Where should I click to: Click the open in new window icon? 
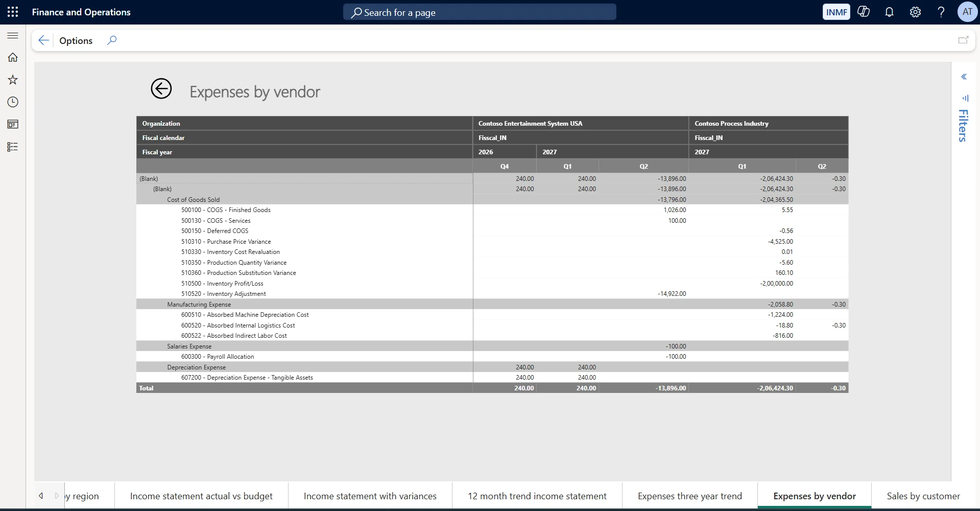[x=963, y=40]
